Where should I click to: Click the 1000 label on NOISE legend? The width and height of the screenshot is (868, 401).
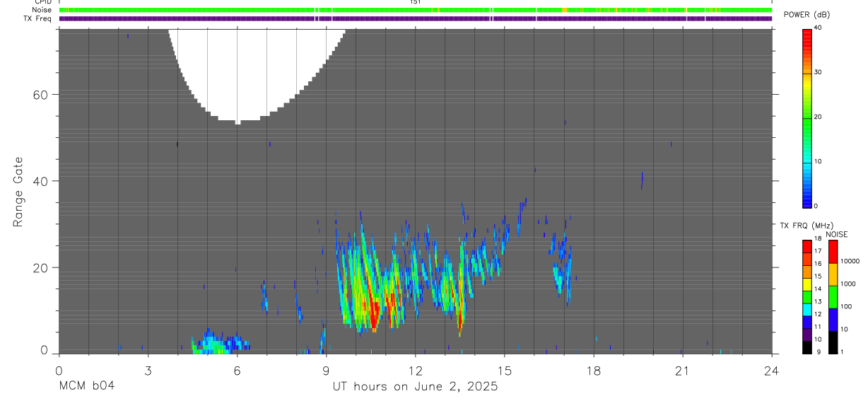(x=848, y=284)
